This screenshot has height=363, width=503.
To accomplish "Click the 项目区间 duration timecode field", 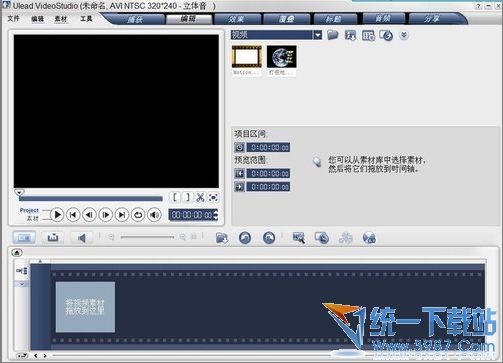I will tap(268, 147).
